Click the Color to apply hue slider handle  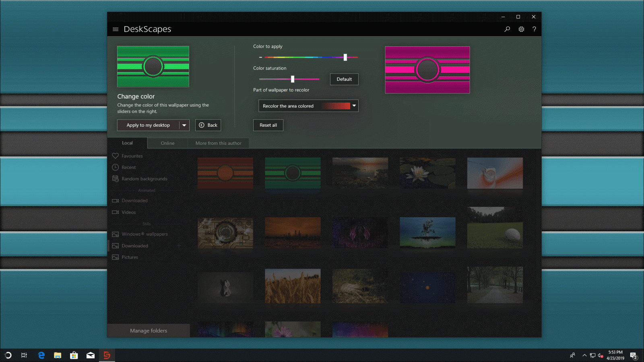[345, 58]
